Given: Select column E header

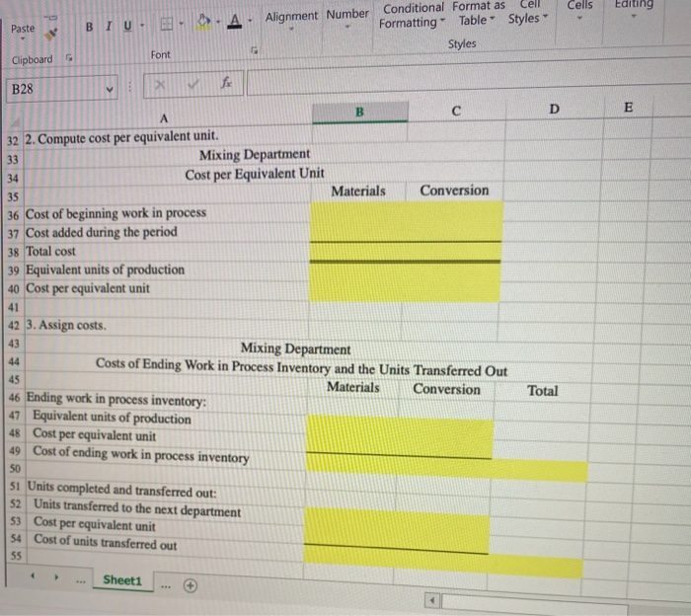Looking at the screenshot, I should pos(629,107).
